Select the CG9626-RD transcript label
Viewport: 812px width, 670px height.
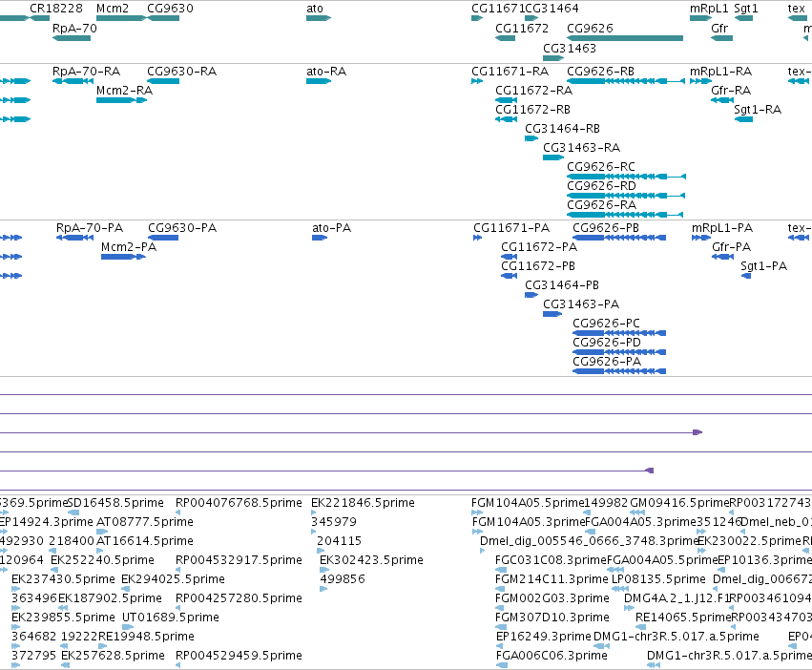tap(601, 186)
